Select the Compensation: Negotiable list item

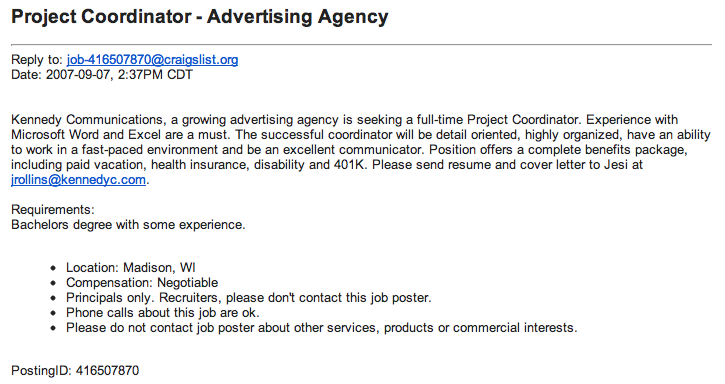click(142, 283)
